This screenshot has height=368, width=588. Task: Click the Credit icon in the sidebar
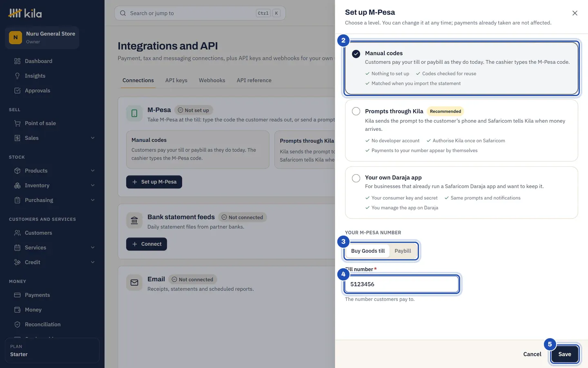click(x=17, y=263)
